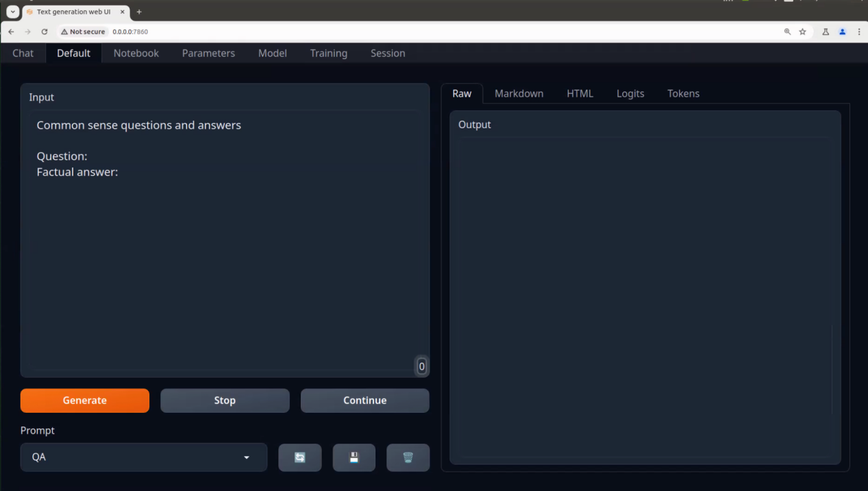Switch to the Session tab
868x491 pixels.
coord(388,53)
